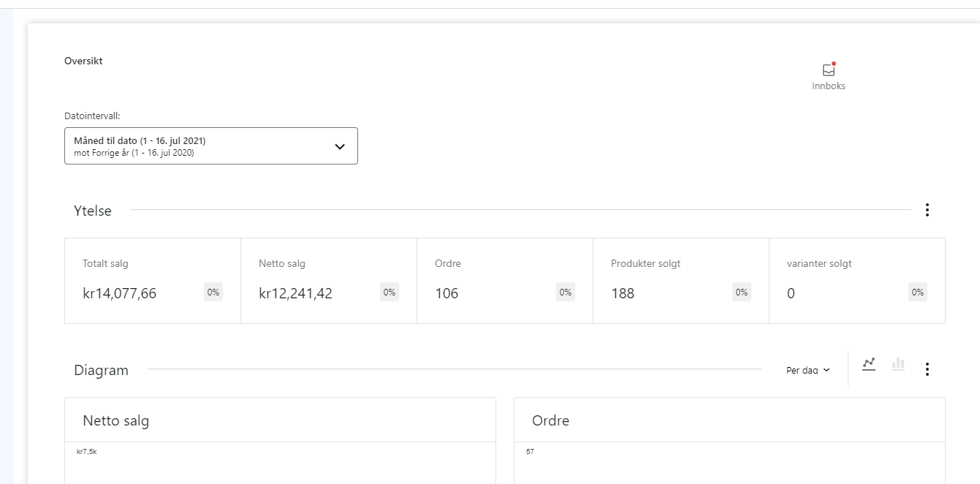Screen dimensions: 980x484
Task: Select the Ordre performance card showing 106
Action: pos(504,281)
